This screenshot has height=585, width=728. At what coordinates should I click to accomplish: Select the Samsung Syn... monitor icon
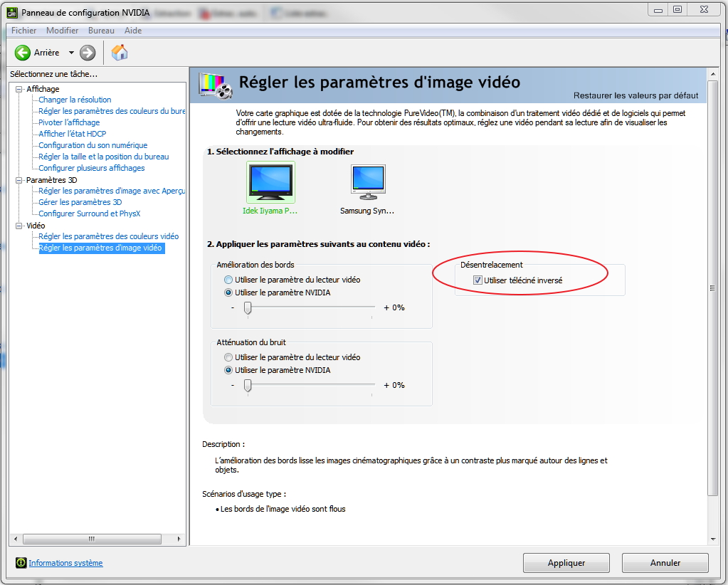(368, 181)
